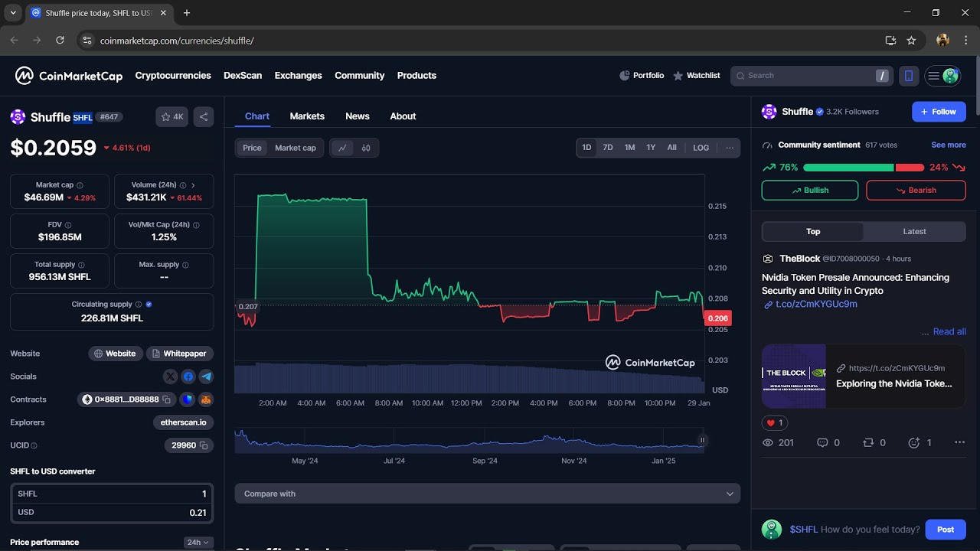Expand the Volume (24h) arrow
This screenshot has height=551, width=980.
[x=193, y=185]
